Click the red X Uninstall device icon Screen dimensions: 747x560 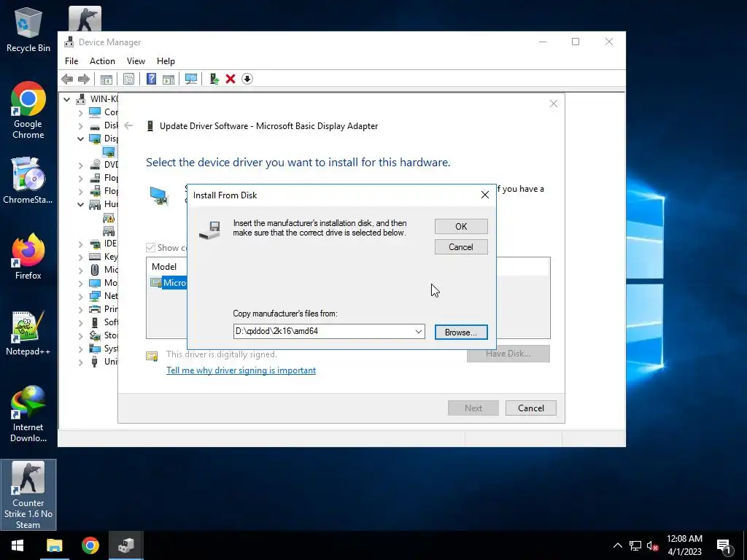point(231,79)
